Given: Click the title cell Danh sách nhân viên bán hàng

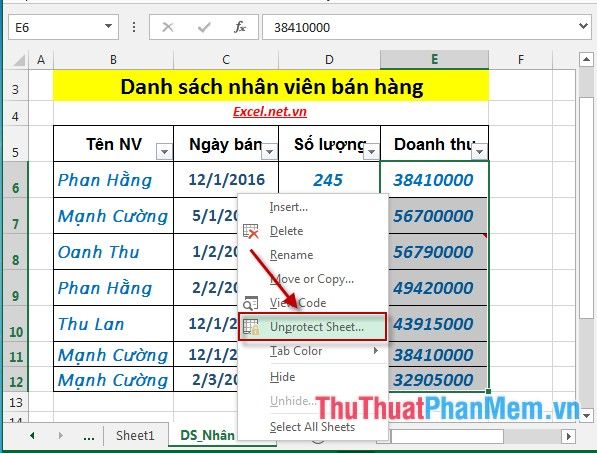Looking at the screenshot, I should 271,86.
